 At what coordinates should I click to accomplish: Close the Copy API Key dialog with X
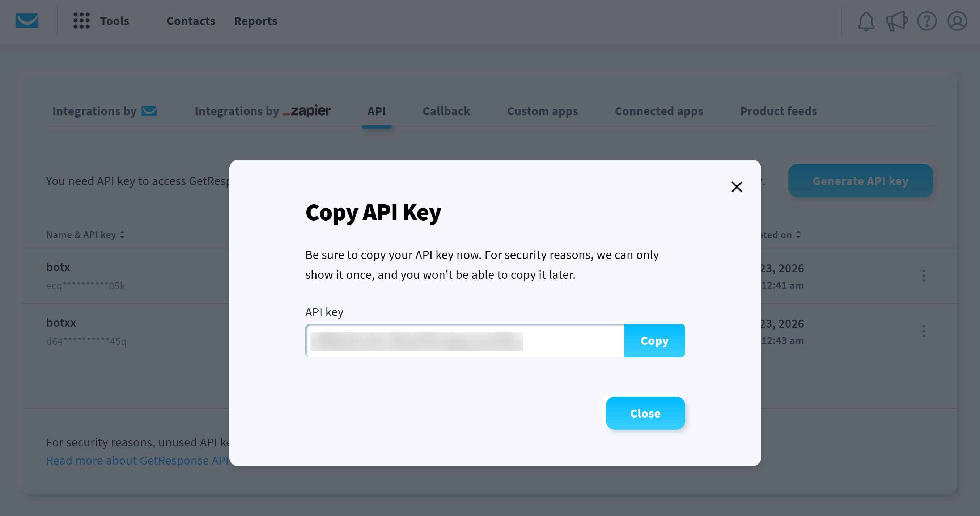pyautogui.click(x=737, y=187)
